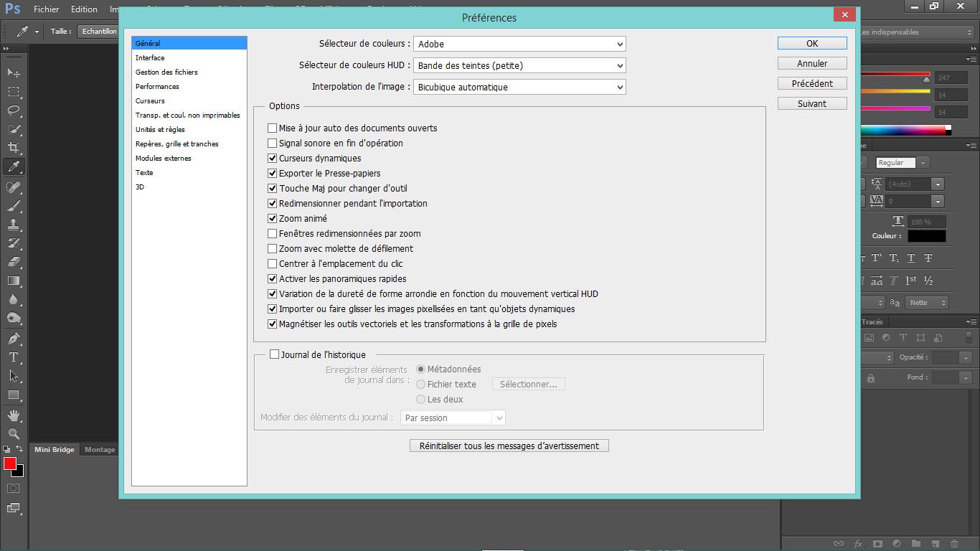This screenshot has height=551, width=980.
Task: Open anti-aliasing Nette dropdown
Action: (x=927, y=303)
